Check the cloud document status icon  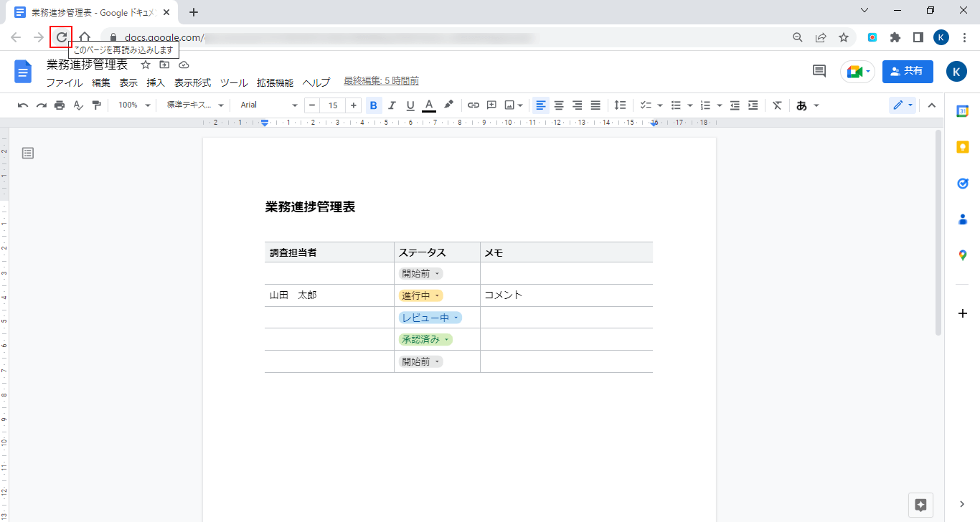pyautogui.click(x=184, y=65)
